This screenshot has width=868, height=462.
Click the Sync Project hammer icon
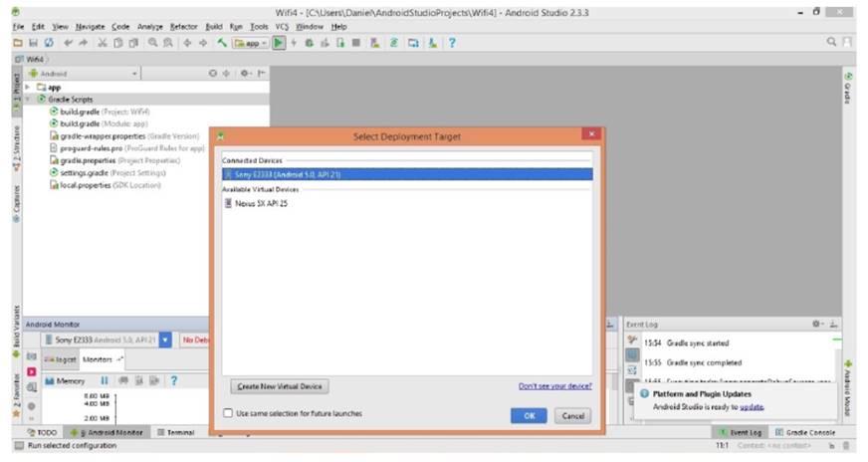pos(221,43)
